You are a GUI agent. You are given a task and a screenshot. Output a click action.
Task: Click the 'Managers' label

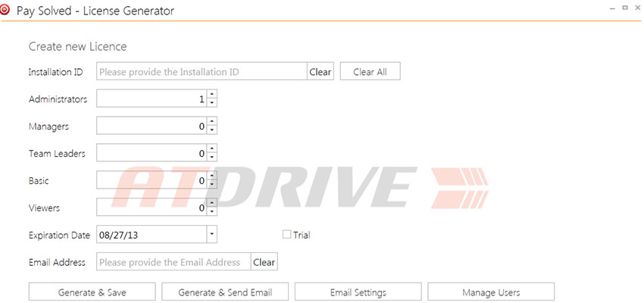(x=49, y=126)
